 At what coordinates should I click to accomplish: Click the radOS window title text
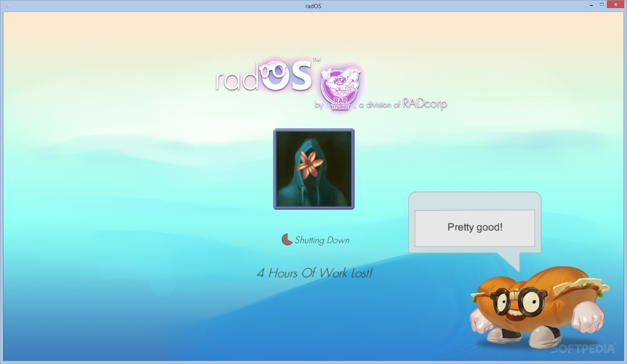313,6
